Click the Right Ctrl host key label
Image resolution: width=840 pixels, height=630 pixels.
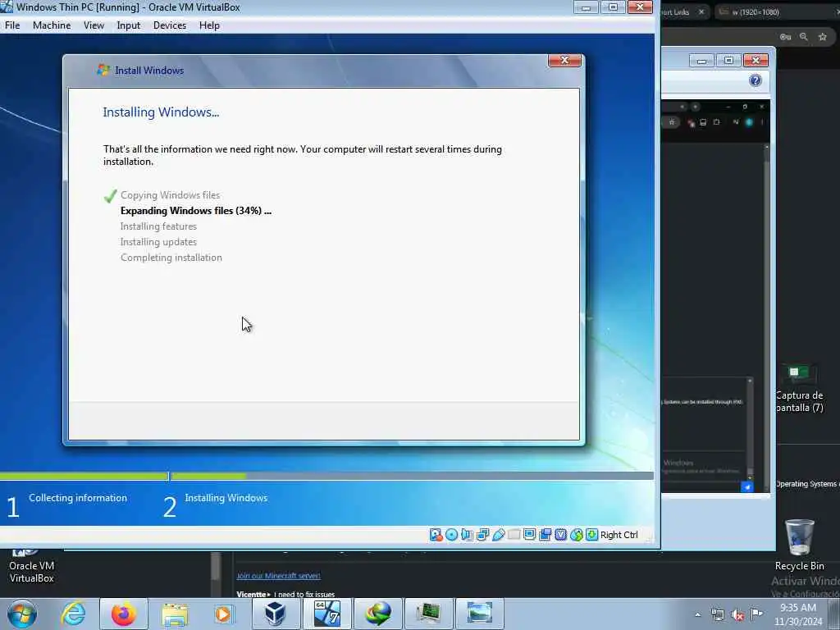619,535
